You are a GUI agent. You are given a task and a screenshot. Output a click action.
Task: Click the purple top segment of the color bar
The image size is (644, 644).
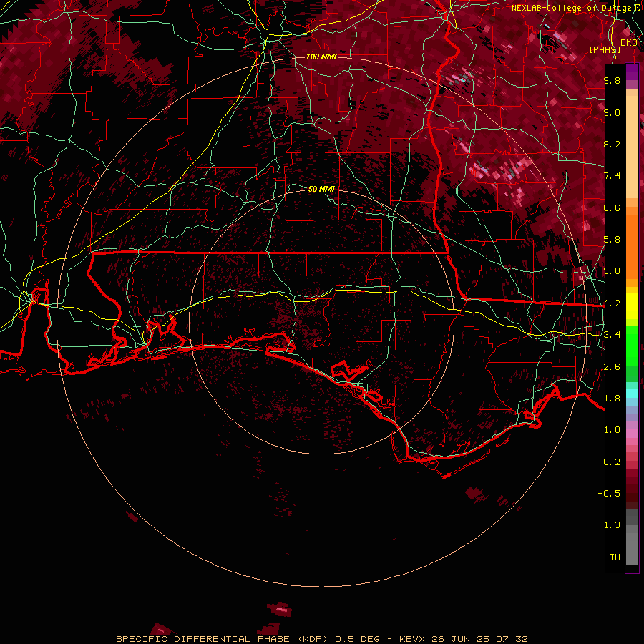click(632, 72)
